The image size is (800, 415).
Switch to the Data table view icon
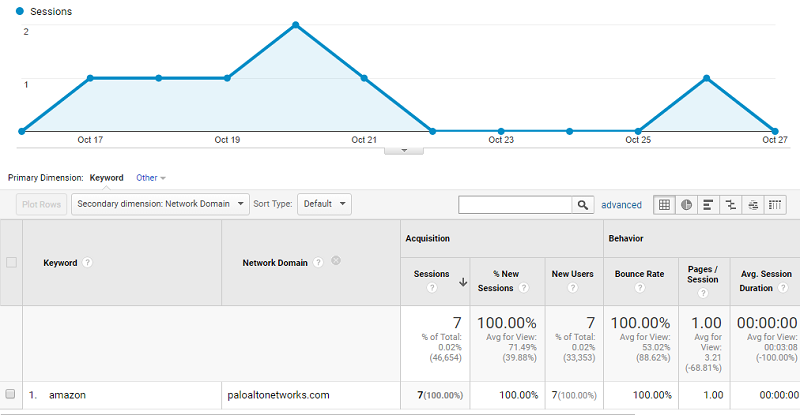[x=663, y=204]
